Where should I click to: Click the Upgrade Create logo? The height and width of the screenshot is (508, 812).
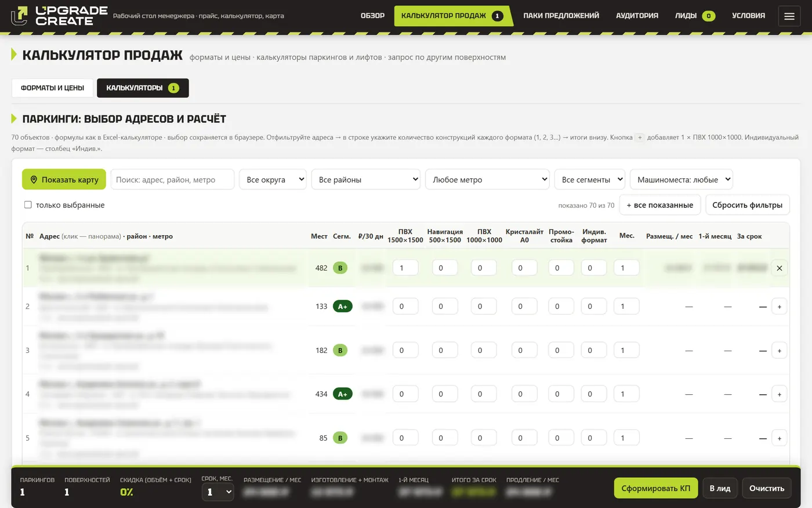60,16
